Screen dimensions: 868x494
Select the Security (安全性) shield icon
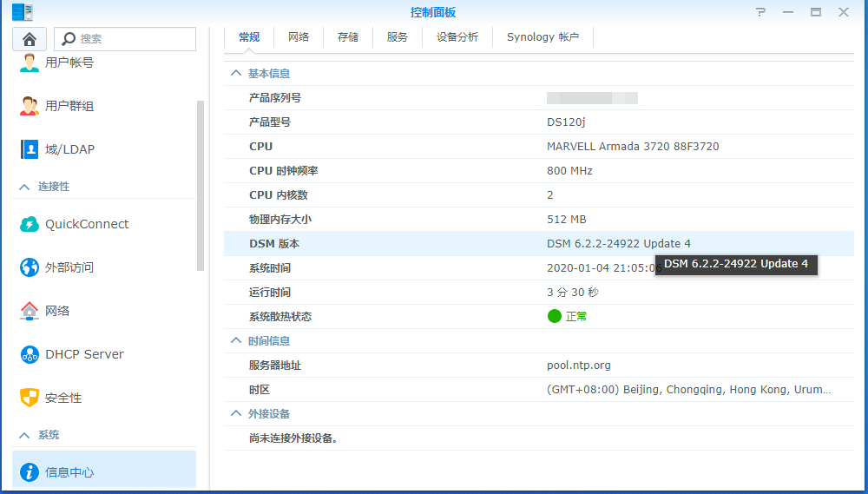(x=30, y=398)
